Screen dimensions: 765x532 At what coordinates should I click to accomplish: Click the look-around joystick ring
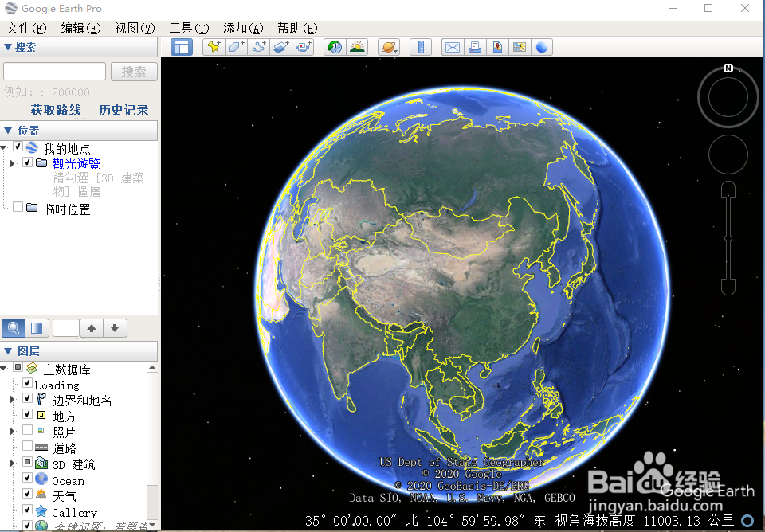(728, 97)
